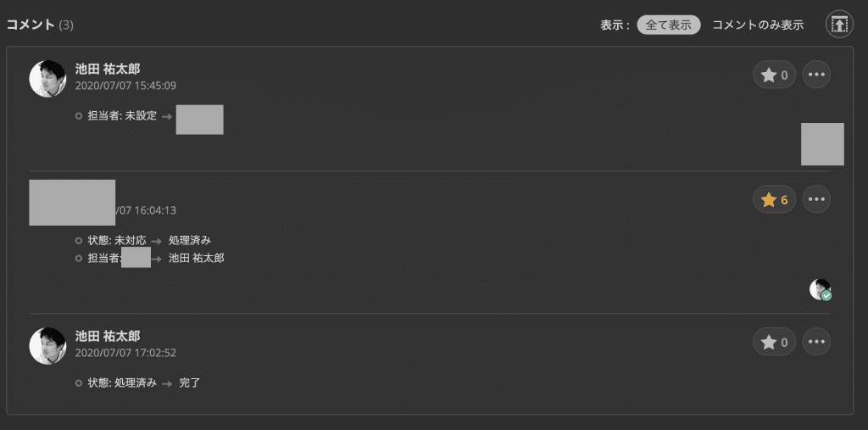Click 池田 祐太郎's avatar on the 15:45:09 comment

[x=47, y=79]
